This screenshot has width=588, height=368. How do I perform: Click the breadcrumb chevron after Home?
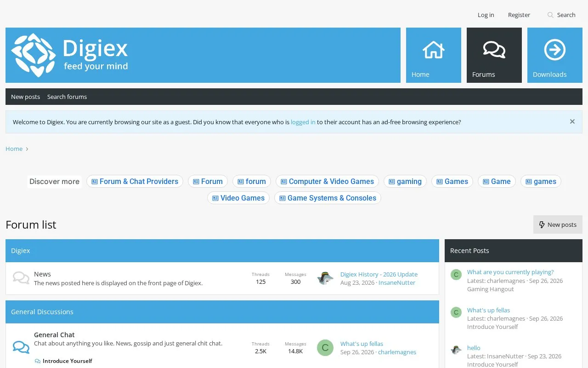27,149
